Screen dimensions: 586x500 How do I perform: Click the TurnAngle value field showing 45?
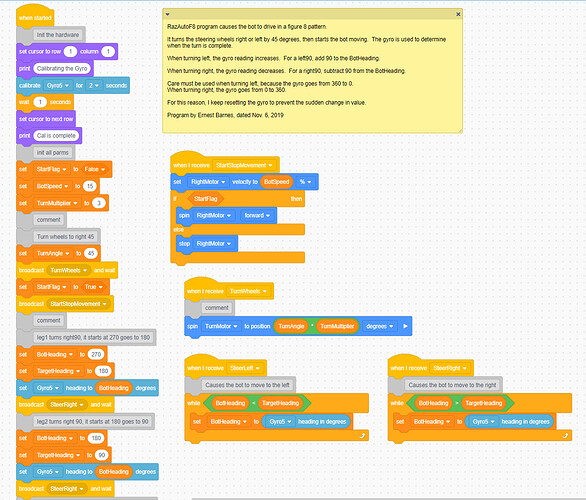[x=91, y=253]
